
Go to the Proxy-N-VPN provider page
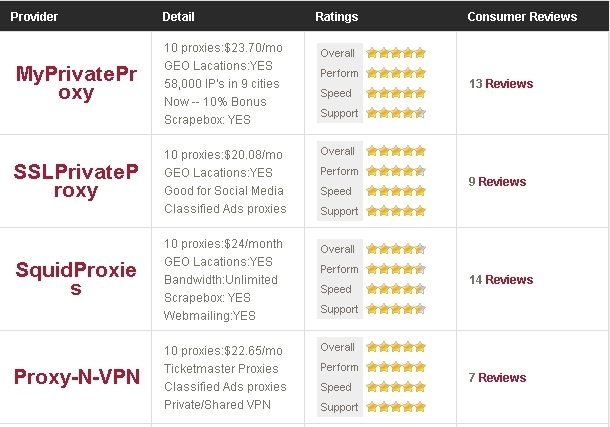76,377
